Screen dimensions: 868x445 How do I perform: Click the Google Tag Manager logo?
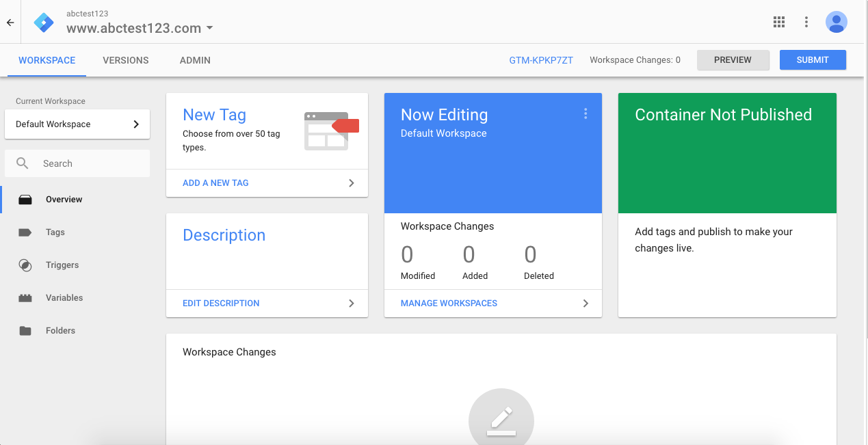point(44,23)
